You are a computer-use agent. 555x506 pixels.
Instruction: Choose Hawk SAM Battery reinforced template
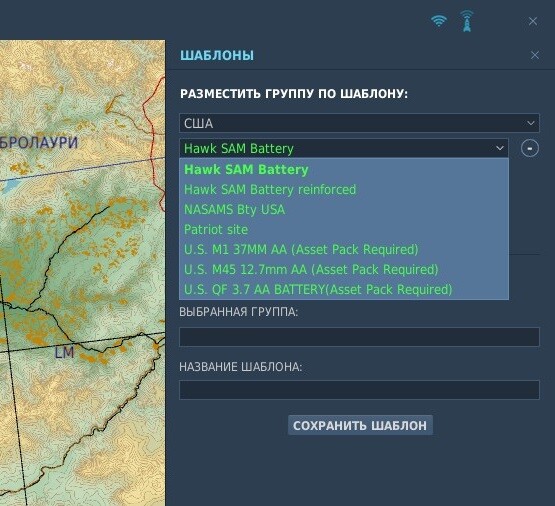coord(344,189)
